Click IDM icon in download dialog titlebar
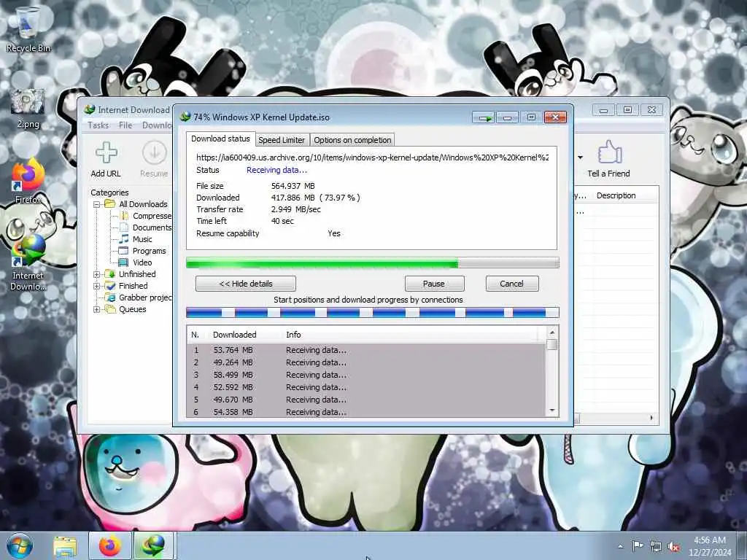Screen dimensions: 747x560 coord(185,117)
